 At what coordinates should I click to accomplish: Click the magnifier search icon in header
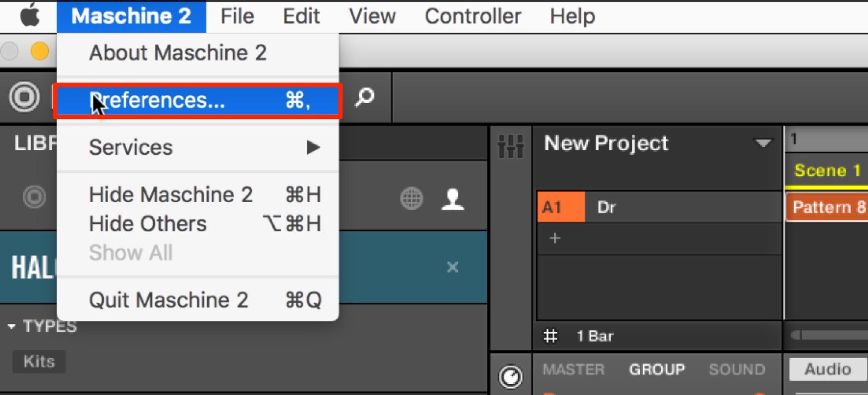(365, 97)
